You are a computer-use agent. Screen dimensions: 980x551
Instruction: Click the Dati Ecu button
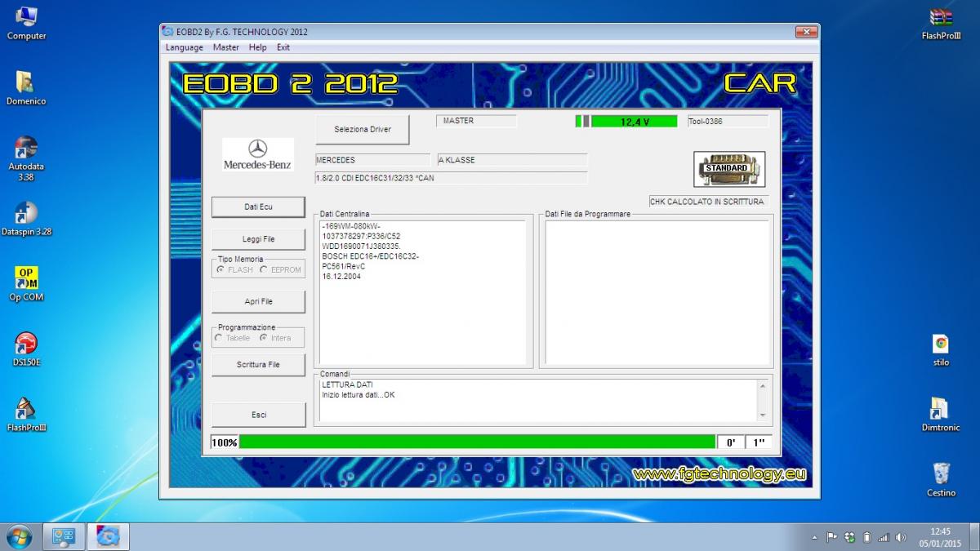258,207
